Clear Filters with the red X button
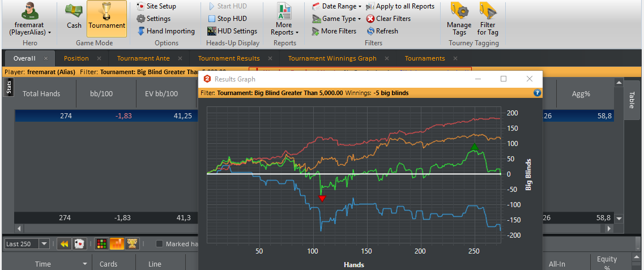Viewport: 644px width, 270px height. [388, 19]
